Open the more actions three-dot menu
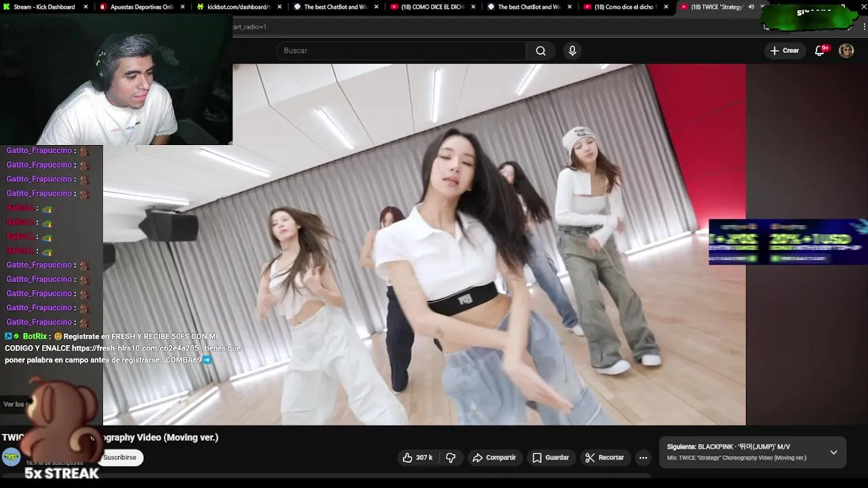The width and height of the screenshot is (868, 488). click(x=643, y=457)
